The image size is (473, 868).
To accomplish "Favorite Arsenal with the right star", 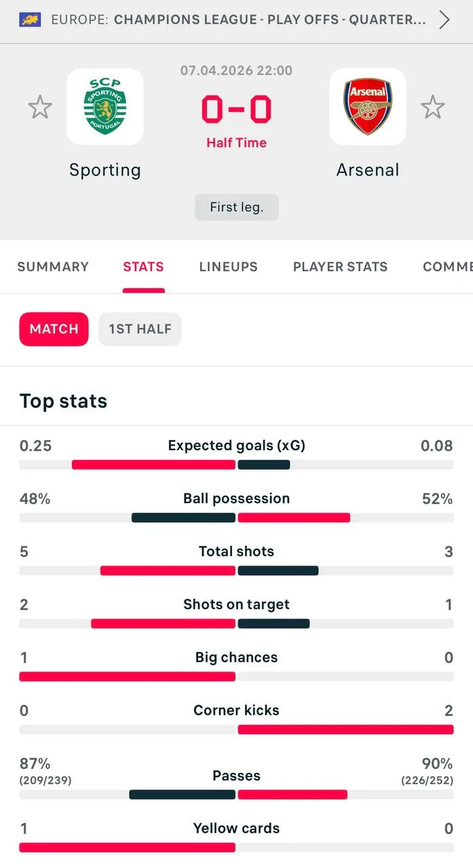I will click(432, 107).
